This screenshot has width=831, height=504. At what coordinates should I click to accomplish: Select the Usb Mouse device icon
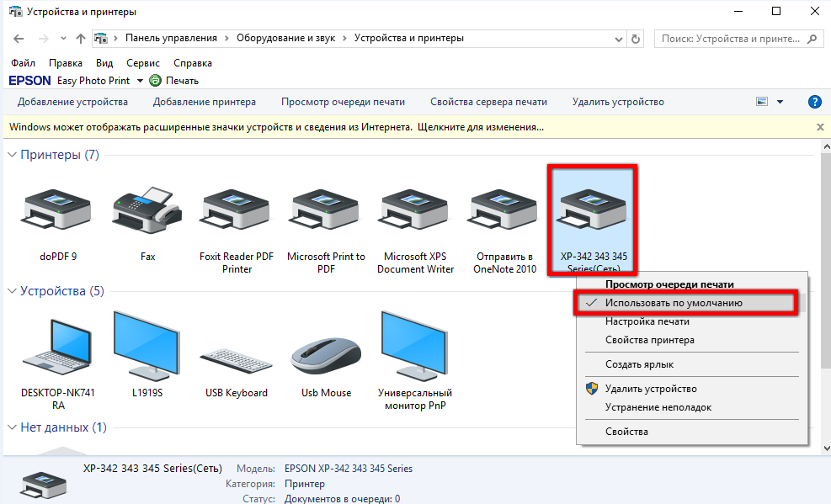pos(326,356)
